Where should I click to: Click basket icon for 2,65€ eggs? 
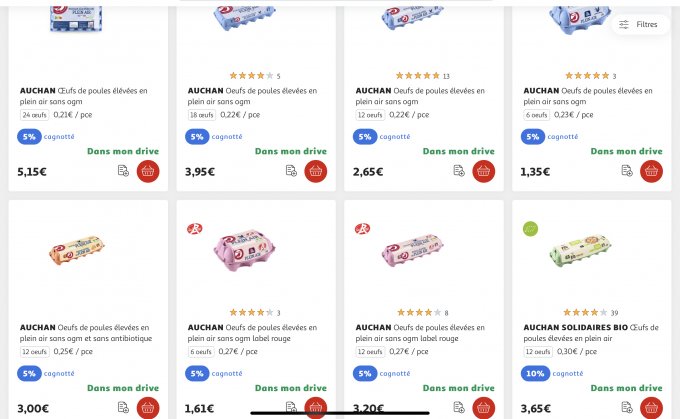(484, 171)
